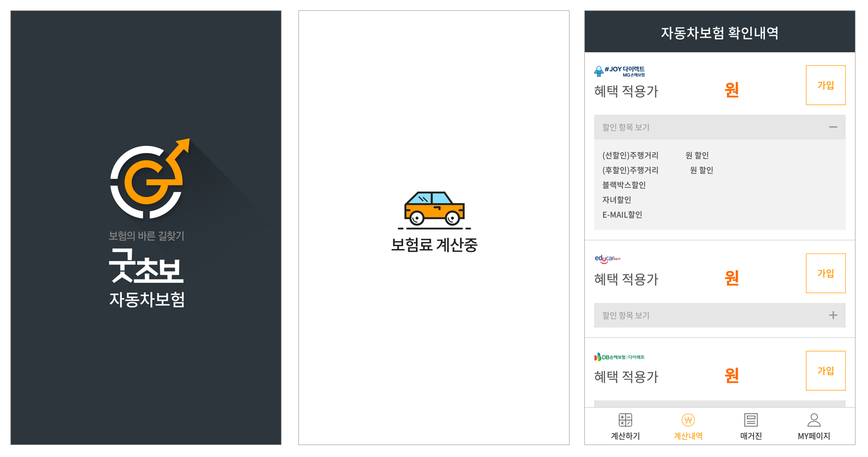The width and height of the screenshot is (868, 457).
Task: Tap the 계산하기 calculator icon
Action: [625, 420]
